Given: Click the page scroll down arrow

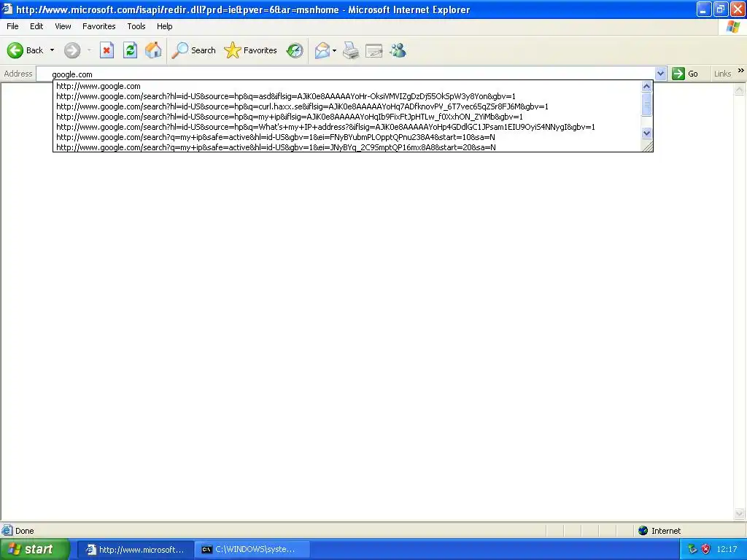Looking at the screenshot, I should 740,513.
